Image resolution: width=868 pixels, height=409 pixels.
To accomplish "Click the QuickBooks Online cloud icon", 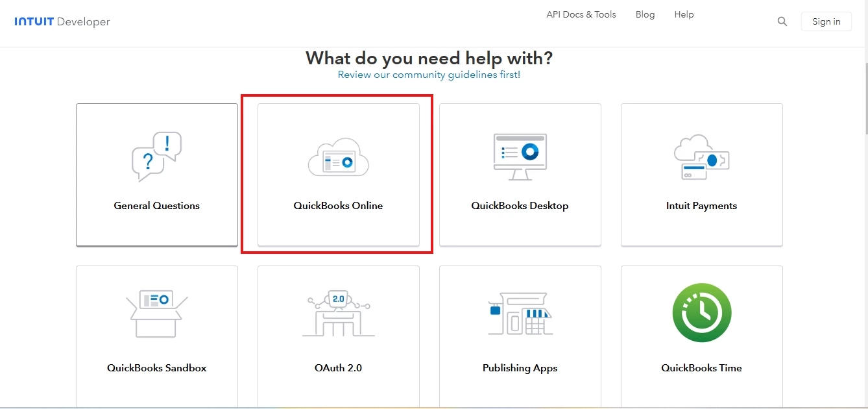I will [339, 156].
